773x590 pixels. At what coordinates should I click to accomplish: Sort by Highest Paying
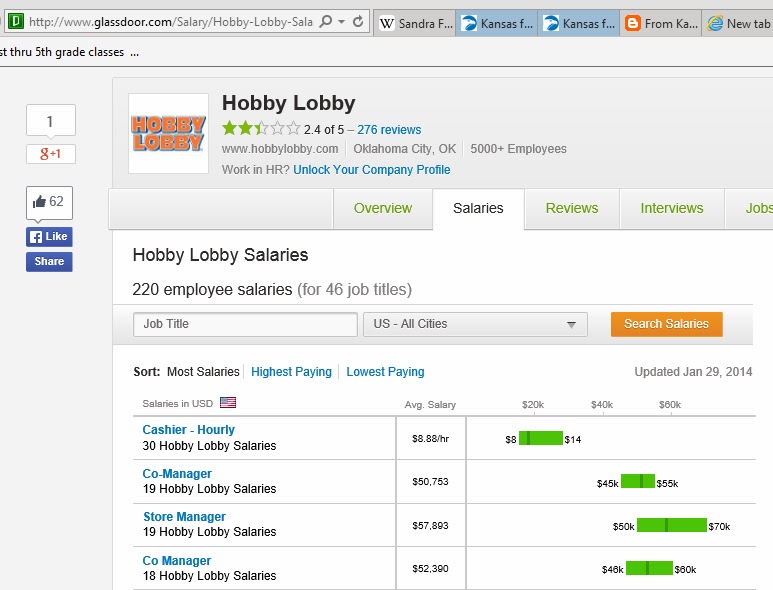[291, 372]
